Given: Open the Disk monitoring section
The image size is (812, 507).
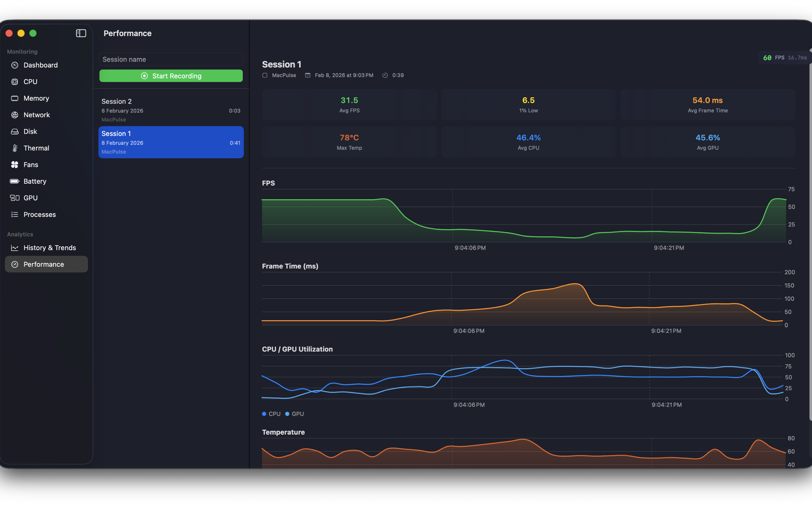Looking at the screenshot, I should (x=30, y=132).
